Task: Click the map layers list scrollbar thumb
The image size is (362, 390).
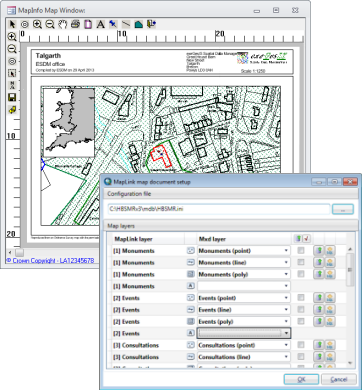Action: (x=350, y=269)
